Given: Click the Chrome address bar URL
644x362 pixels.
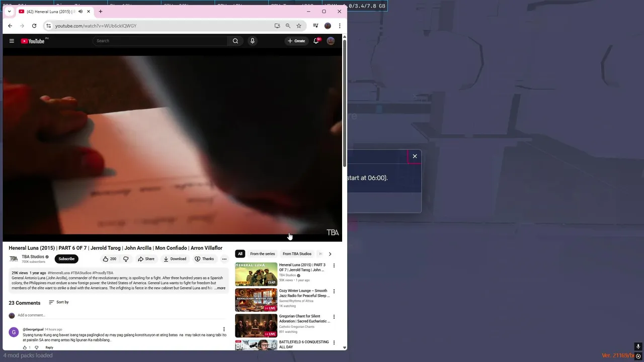Looking at the screenshot, I should tap(96, 26).
